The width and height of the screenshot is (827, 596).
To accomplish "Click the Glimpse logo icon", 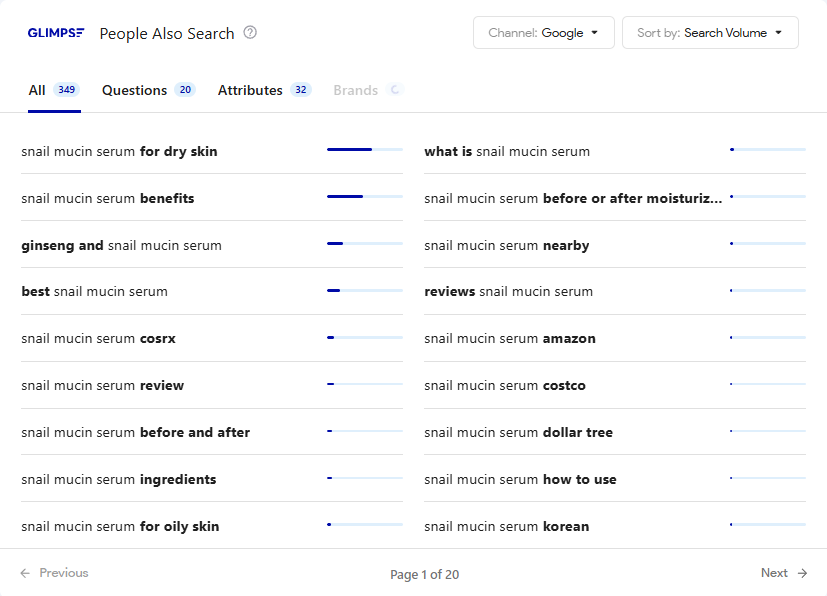I will click(56, 33).
